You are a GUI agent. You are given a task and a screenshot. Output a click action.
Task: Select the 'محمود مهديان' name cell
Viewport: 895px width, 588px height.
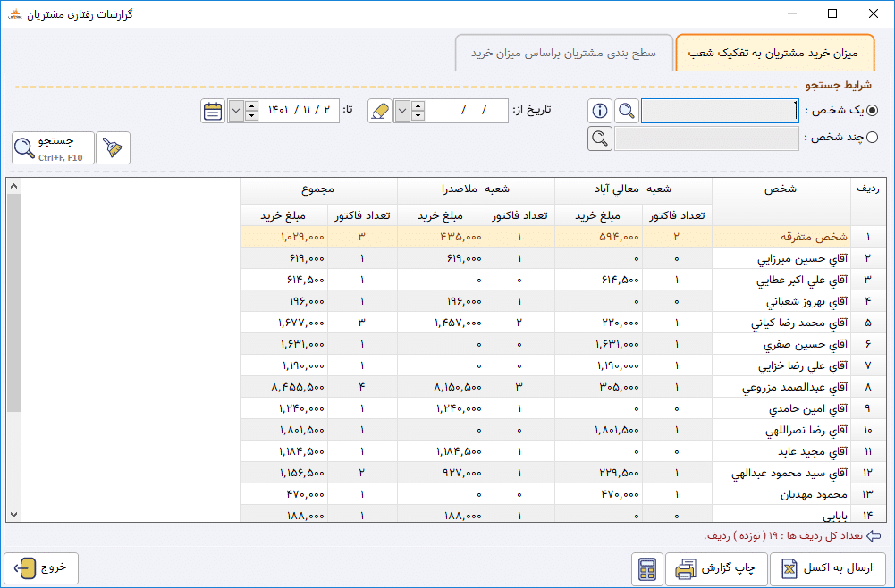(781, 494)
